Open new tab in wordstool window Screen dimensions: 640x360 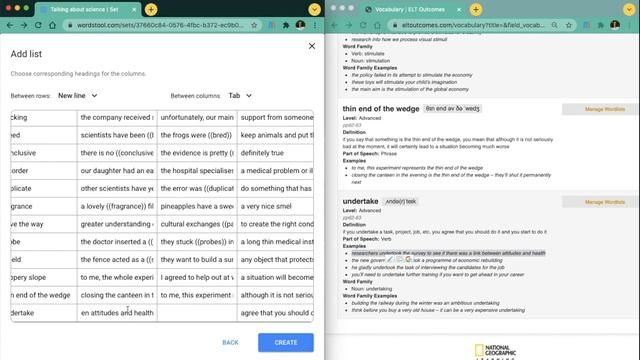[x=151, y=9]
